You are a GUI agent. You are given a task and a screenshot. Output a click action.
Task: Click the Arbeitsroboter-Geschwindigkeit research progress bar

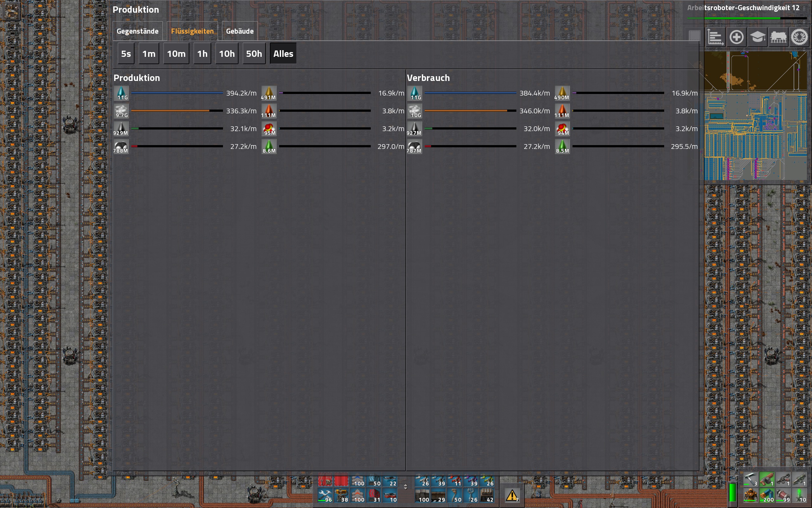click(x=747, y=18)
